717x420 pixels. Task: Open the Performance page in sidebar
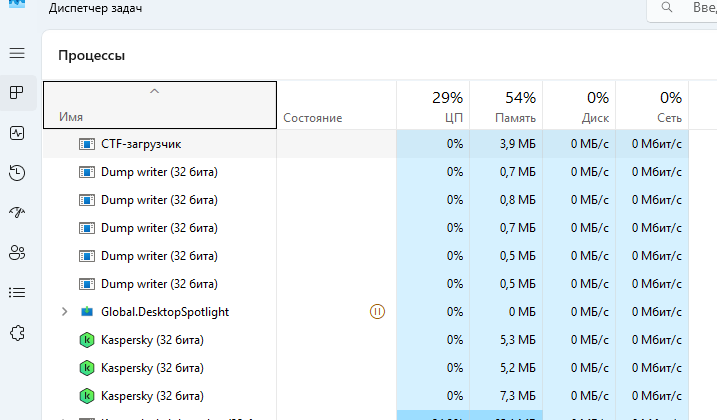[17, 133]
